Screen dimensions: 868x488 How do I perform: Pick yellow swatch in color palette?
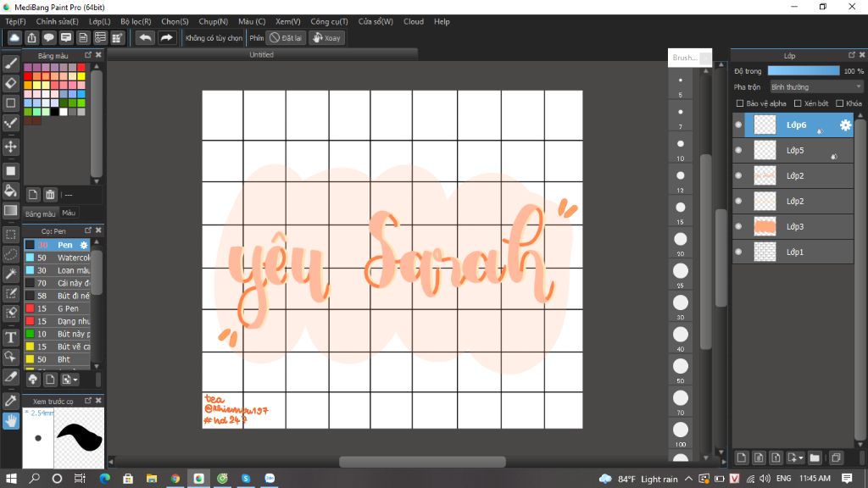click(81, 76)
